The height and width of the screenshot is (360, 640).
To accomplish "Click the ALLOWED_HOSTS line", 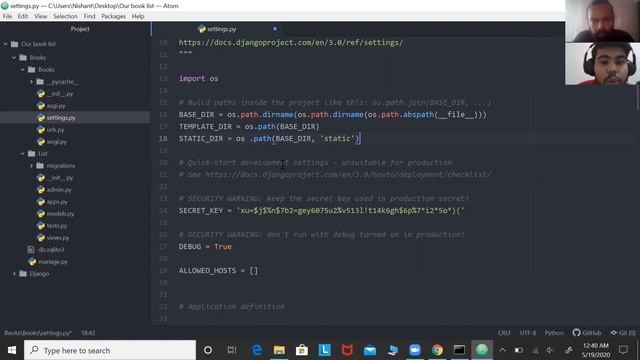I will pos(218,271).
